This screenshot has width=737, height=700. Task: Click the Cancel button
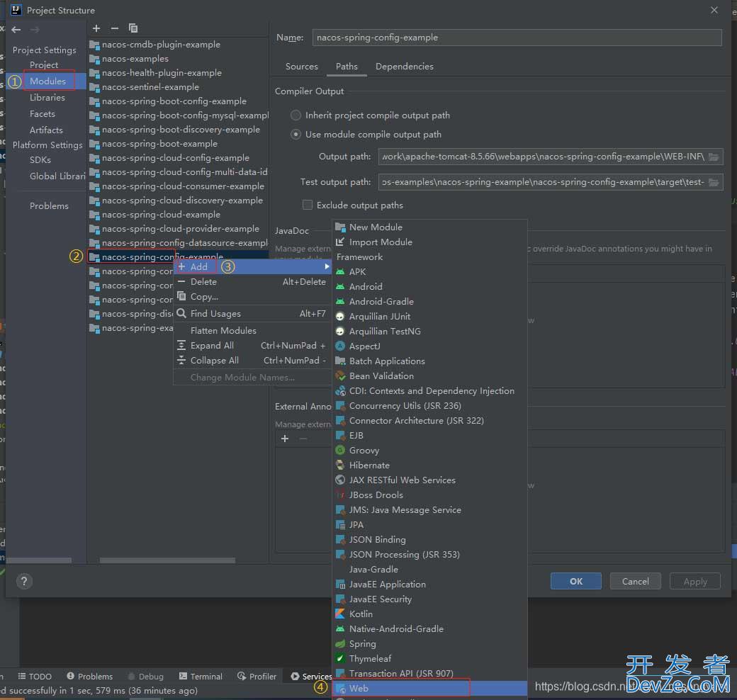pyautogui.click(x=635, y=581)
